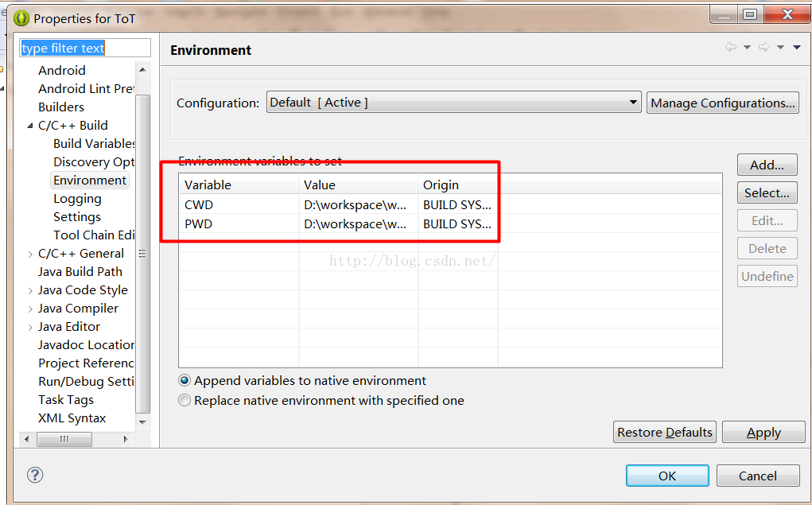Click the tree's horizontal scrollbar right arrow

pos(125,439)
